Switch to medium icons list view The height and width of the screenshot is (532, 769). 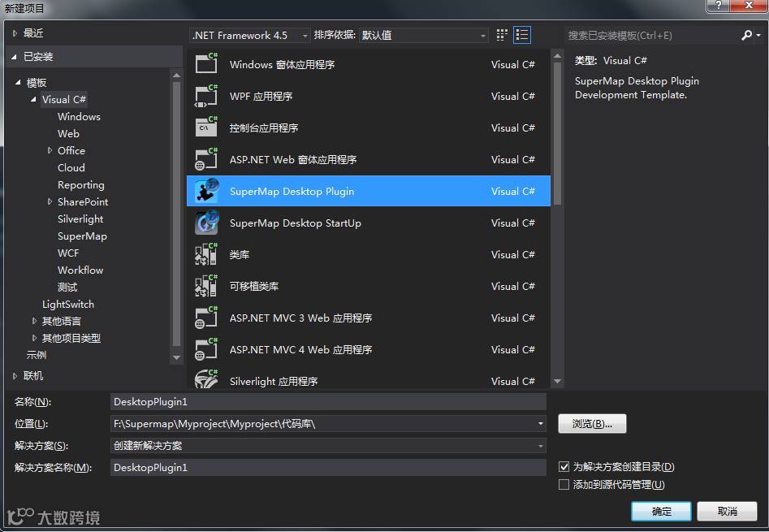[x=522, y=35]
